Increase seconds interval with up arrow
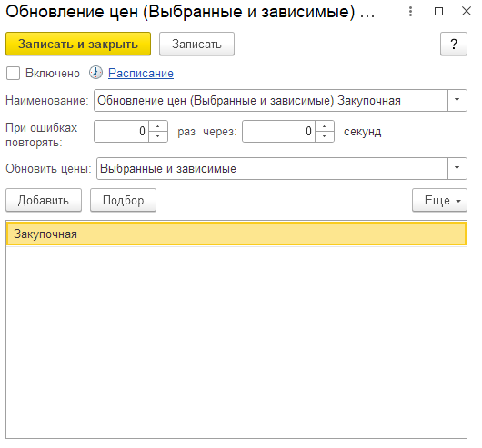The image size is (482, 448). tap(325, 126)
